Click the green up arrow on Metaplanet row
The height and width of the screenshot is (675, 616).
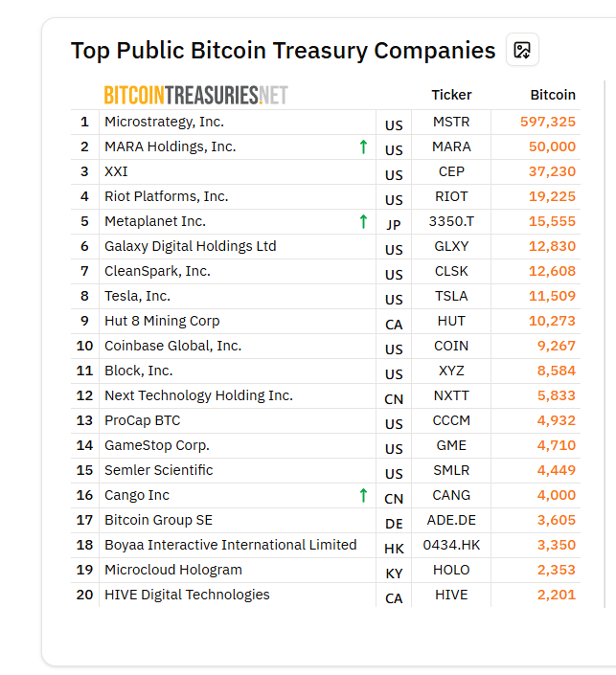click(x=363, y=221)
